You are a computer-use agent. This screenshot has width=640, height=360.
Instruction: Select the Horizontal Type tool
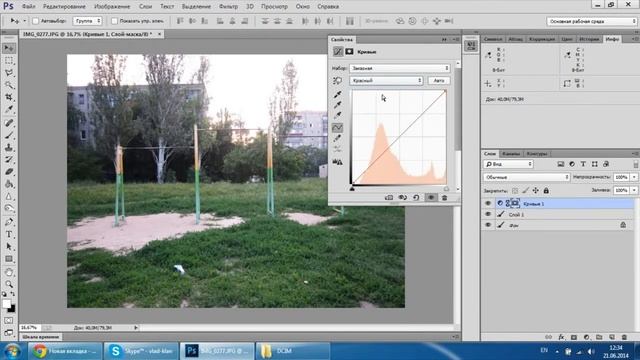pyautogui.click(x=9, y=234)
